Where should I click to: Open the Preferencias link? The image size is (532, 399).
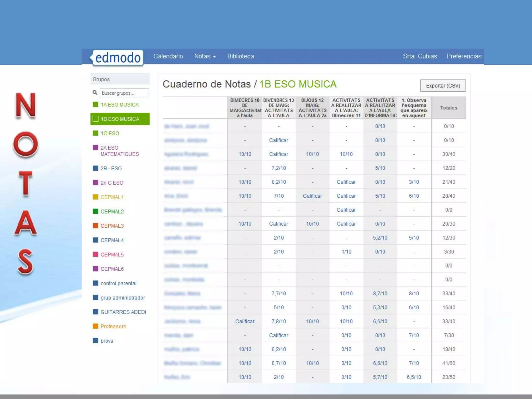click(464, 56)
